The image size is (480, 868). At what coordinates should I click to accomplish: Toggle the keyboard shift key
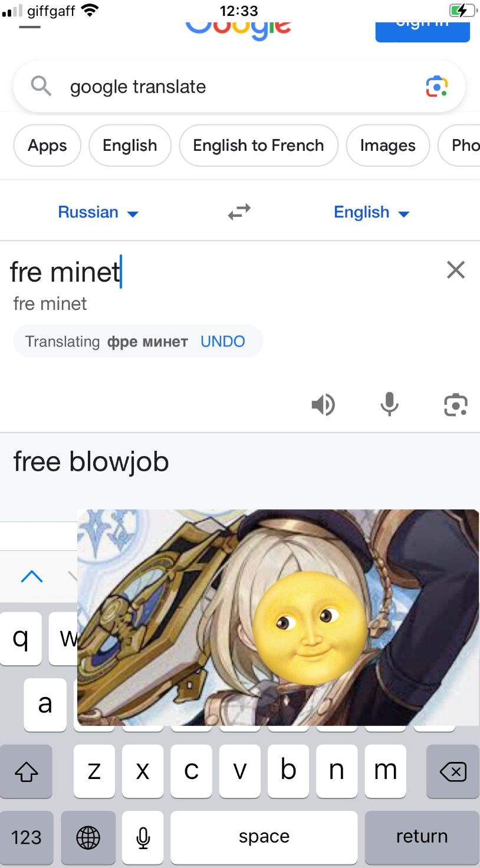click(x=26, y=771)
